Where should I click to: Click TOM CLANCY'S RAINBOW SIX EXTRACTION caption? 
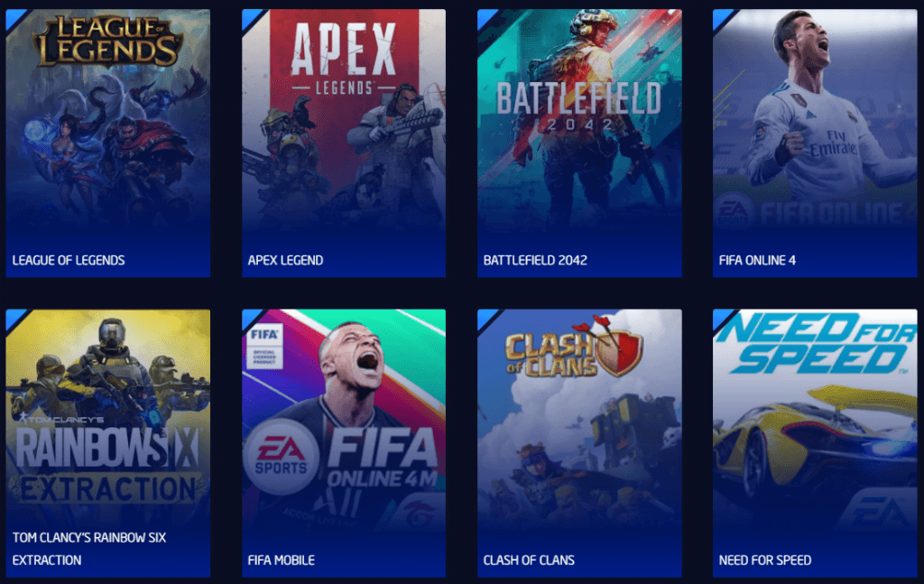click(89, 549)
